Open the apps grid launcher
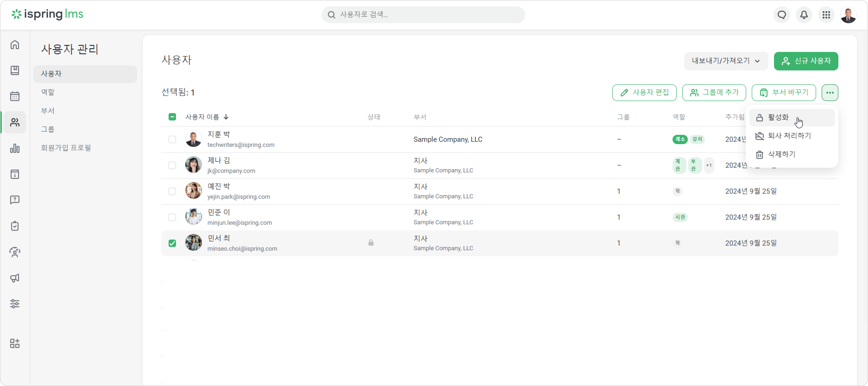This screenshot has height=386, width=868. (x=826, y=15)
